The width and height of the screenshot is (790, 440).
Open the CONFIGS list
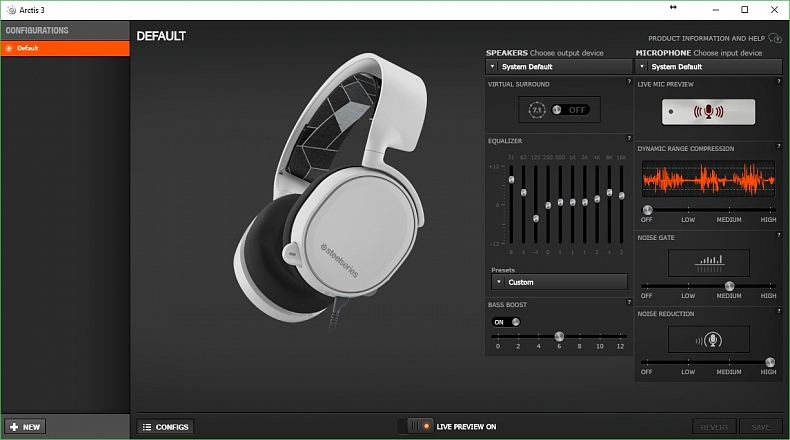click(165, 427)
